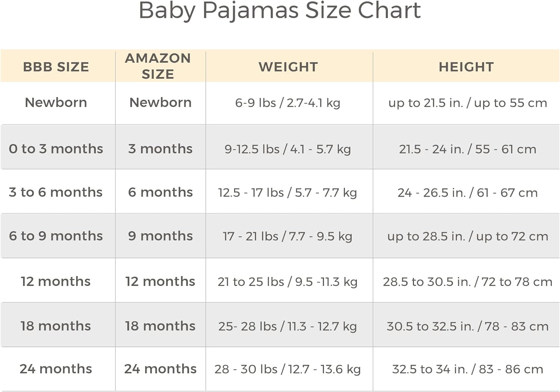
Task: Click the 30.5 to 32.5 in. height cell
Action: tap(468, 326)
